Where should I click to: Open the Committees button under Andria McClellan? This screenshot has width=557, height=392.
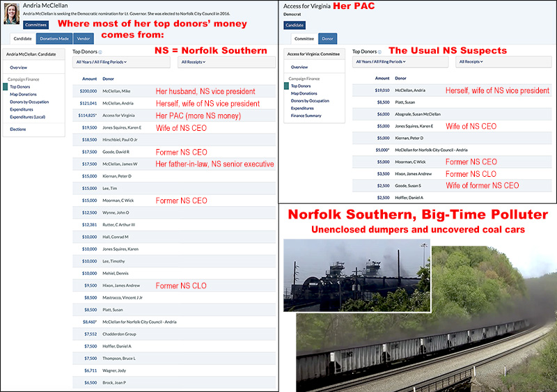pyautogui.click(x=36, y=25)
